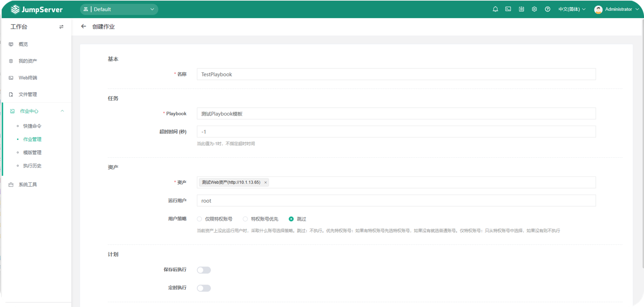Open the Playbook select field
This screenshot has height=307, width=644.
tap(396, 114)
